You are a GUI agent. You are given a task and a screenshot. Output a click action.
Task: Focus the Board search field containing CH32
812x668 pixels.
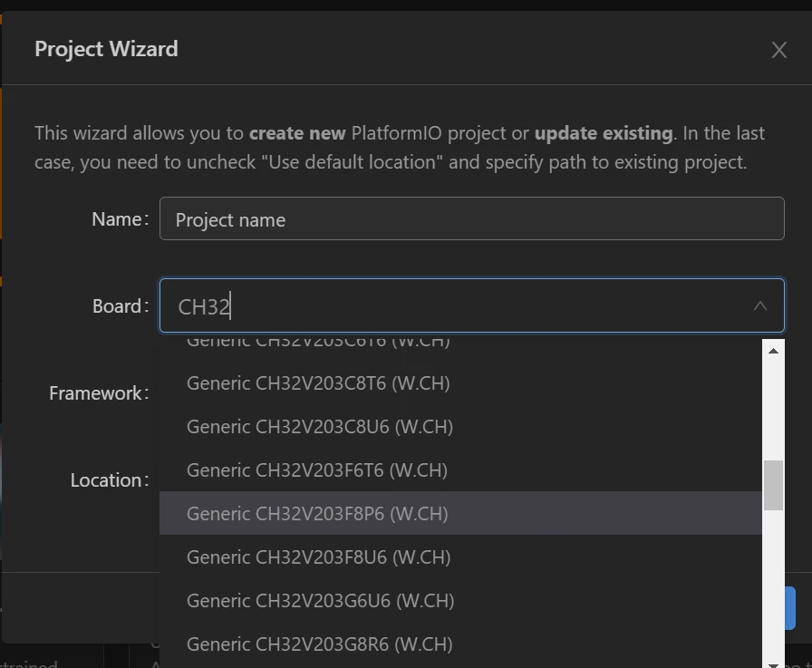[453, 306]
